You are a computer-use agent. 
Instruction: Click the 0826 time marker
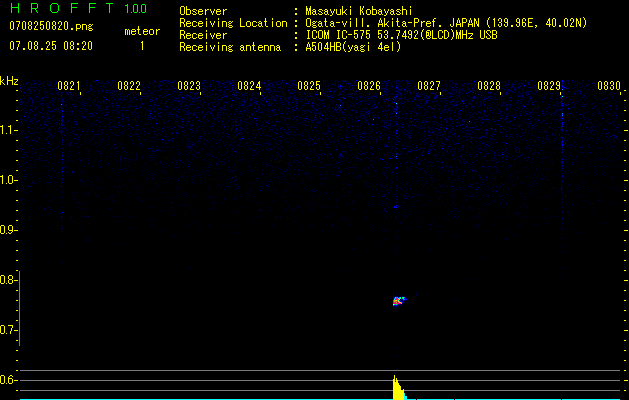point(369,86)
